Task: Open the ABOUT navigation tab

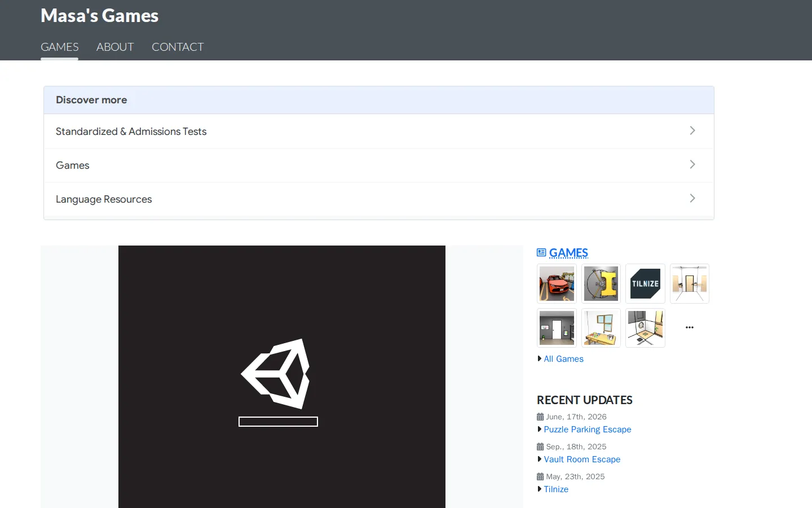Action: 115,47
